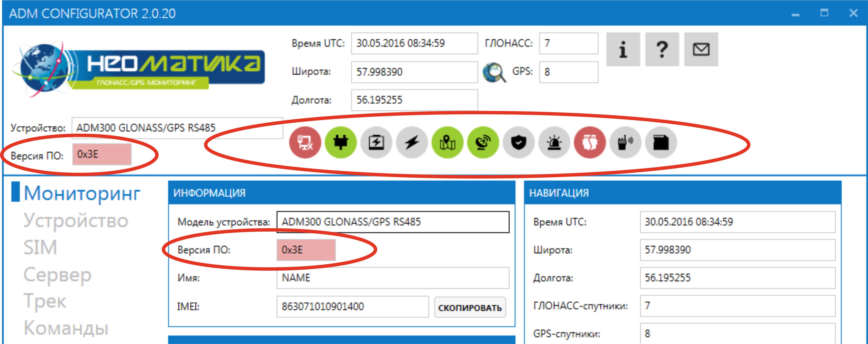Screen dimensions: 868x344
Task: Click the green external power plug icon
Action: 341,143
